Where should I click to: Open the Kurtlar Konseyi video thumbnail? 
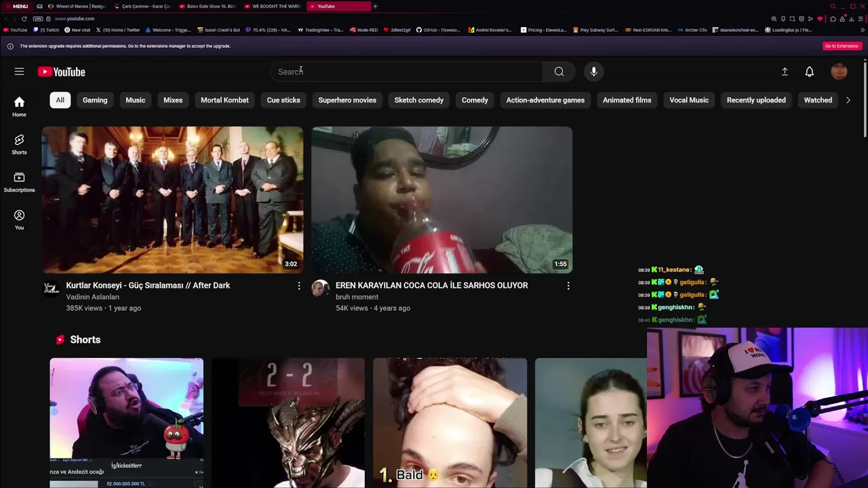tap(172, 199)
